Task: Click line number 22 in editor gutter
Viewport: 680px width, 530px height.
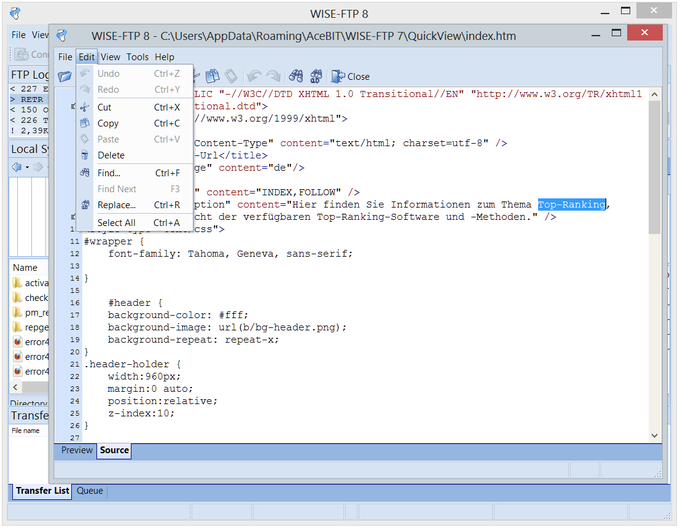Action: [x=75, y=376]
